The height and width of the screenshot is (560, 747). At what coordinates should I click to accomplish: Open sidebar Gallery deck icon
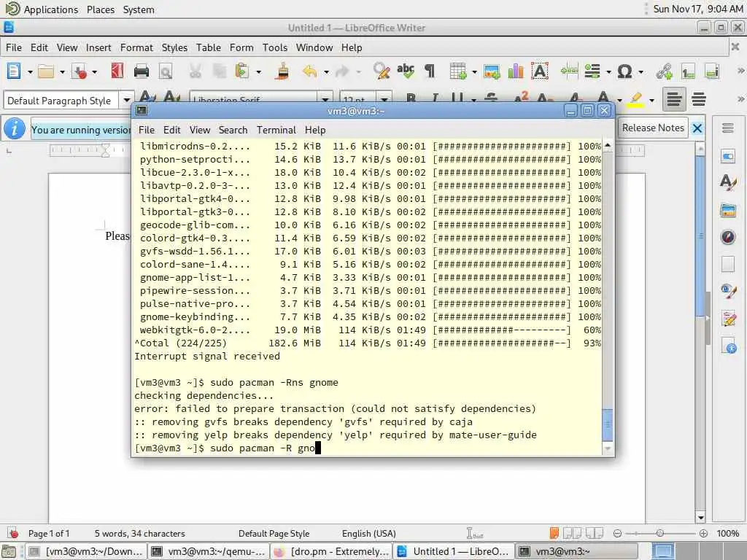[728, 210]
